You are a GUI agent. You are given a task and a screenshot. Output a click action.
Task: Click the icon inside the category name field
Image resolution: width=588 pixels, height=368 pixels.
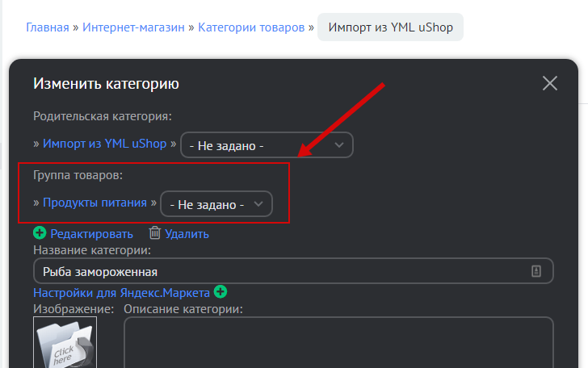point(535,271)
